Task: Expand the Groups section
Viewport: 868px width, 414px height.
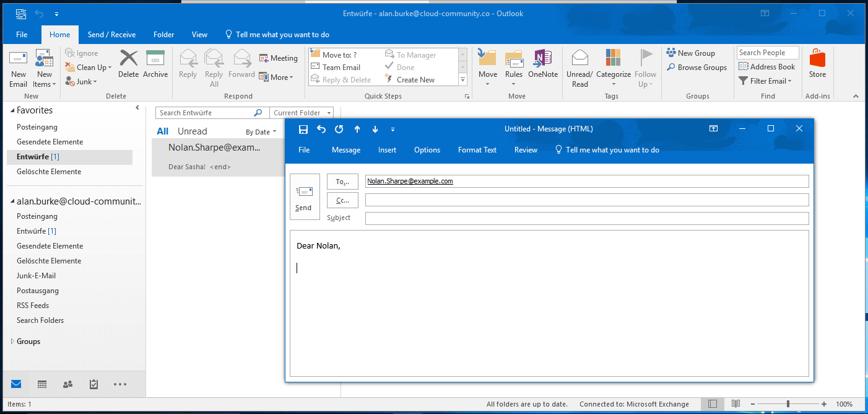Action: tap(11, 341)
